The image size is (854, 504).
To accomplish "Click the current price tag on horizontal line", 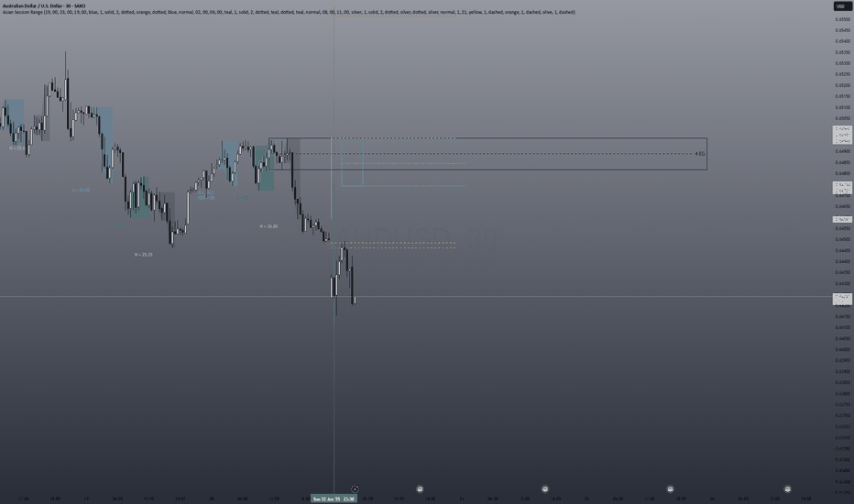I will click(843, 298).
